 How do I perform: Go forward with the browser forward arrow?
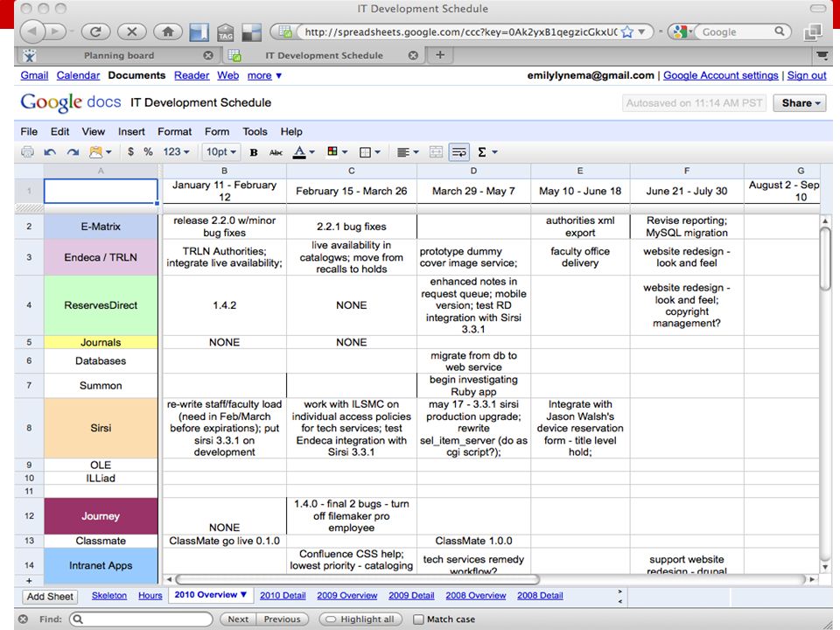(x=55, y=31)
